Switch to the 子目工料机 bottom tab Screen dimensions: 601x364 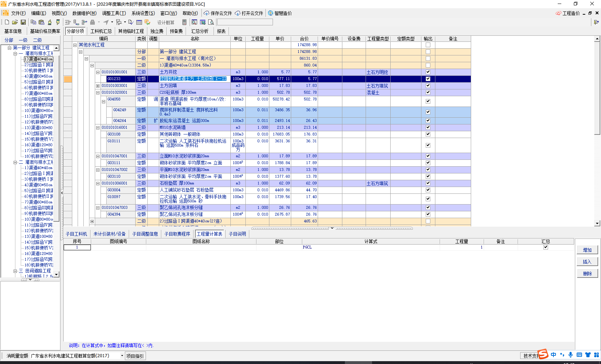click(x=76, y=234)
